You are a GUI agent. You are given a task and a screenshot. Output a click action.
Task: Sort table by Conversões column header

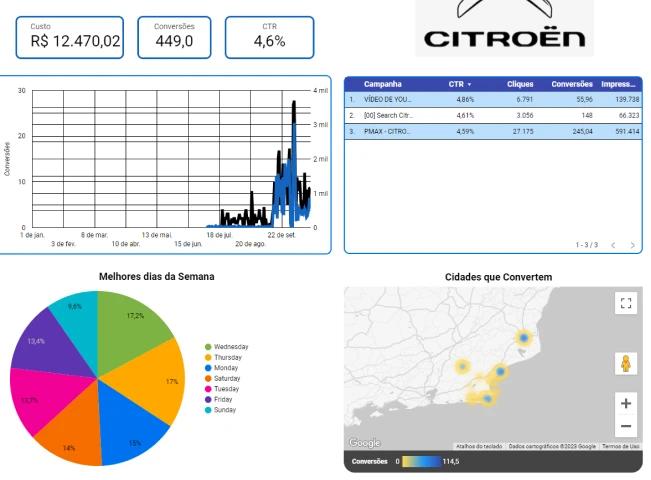[x=572, y=84]
